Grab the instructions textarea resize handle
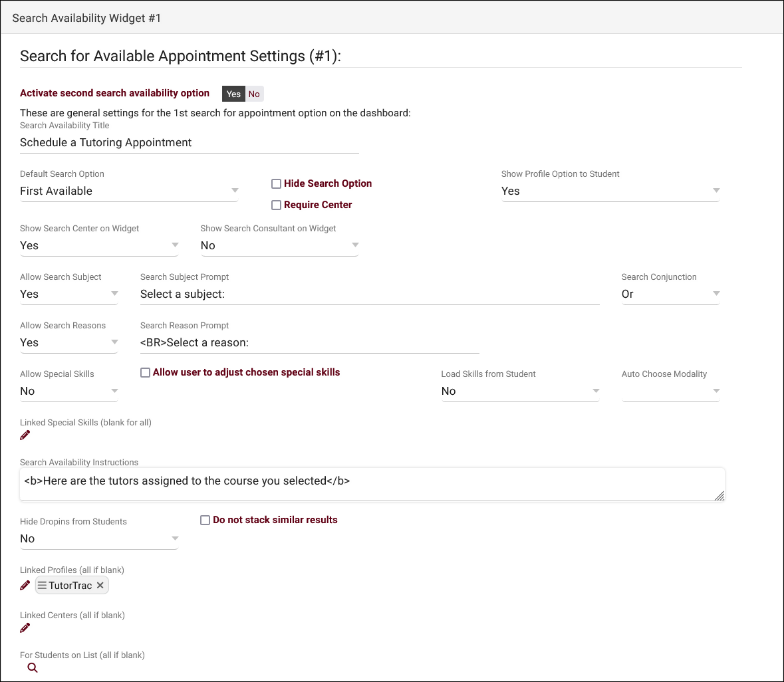 click(x=719, y=496)
